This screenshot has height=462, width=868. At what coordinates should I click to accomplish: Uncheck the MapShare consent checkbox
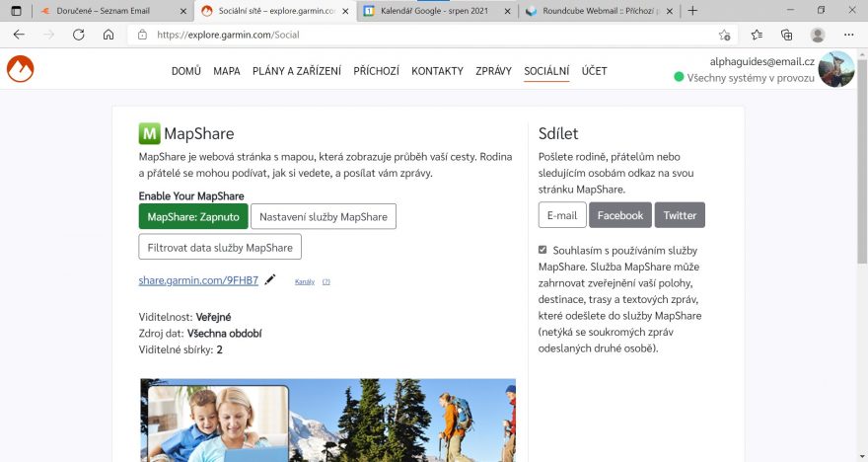pyautogui.click(x=542, y=250)
